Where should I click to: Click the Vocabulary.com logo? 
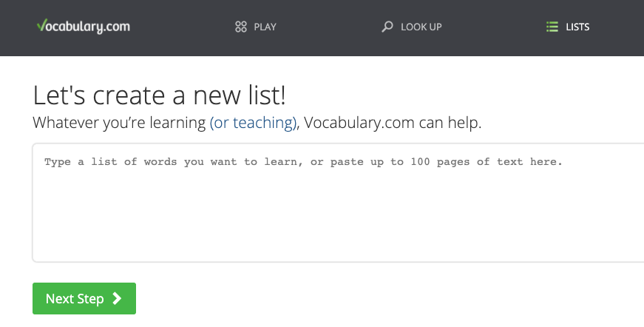pyautogui.click(x=84, y=27)
